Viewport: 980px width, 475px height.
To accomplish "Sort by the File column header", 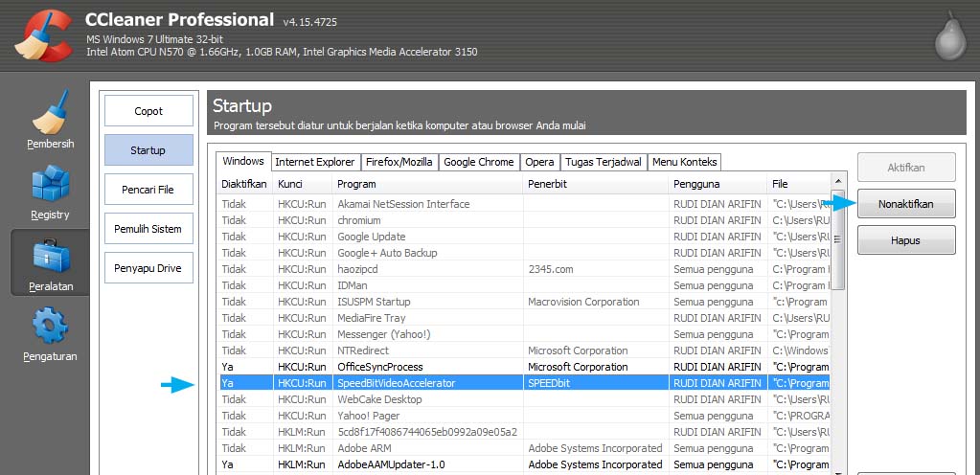I will click(x=799, y=184).
